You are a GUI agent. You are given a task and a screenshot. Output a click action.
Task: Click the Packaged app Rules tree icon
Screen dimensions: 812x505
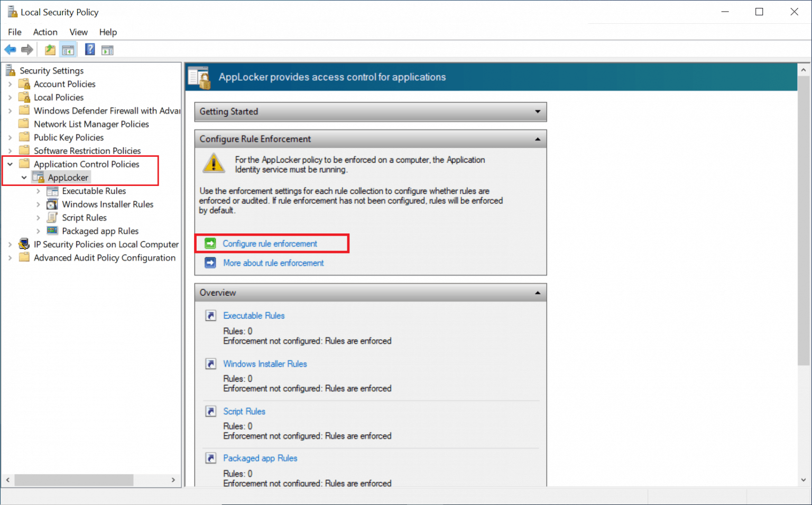tap(52, 231)
